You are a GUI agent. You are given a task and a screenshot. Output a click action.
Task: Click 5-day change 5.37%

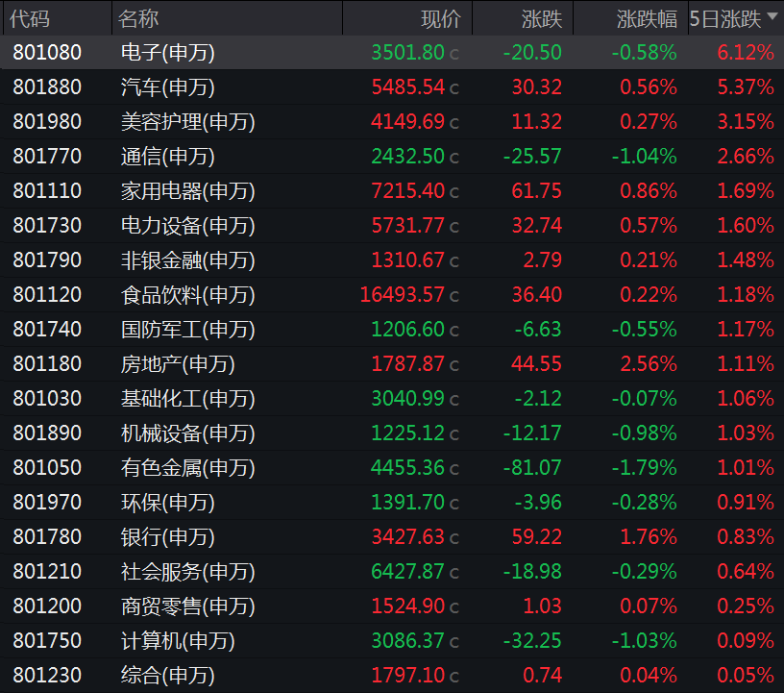746,87
